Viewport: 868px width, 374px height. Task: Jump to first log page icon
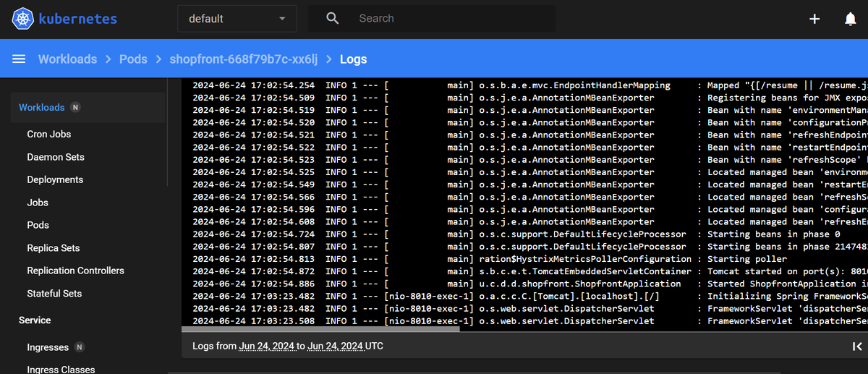[856, 347]
